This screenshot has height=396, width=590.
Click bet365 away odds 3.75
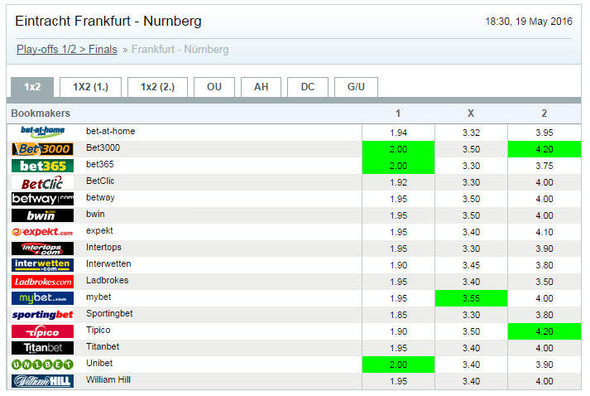pos(544,166)
